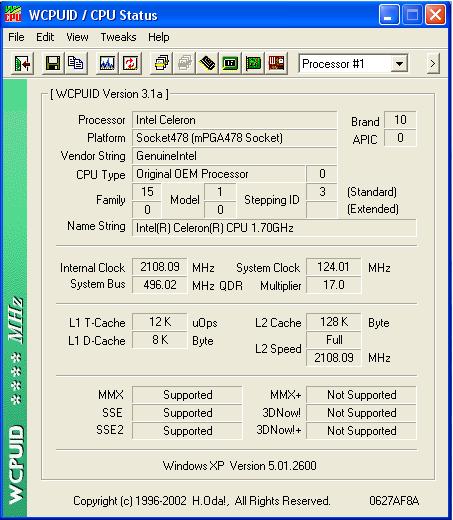The height and width of the screenshot is (520, 453).
Task: Minimize the WCPUID window
Action: pyautogui.click(x=389, y=15)
